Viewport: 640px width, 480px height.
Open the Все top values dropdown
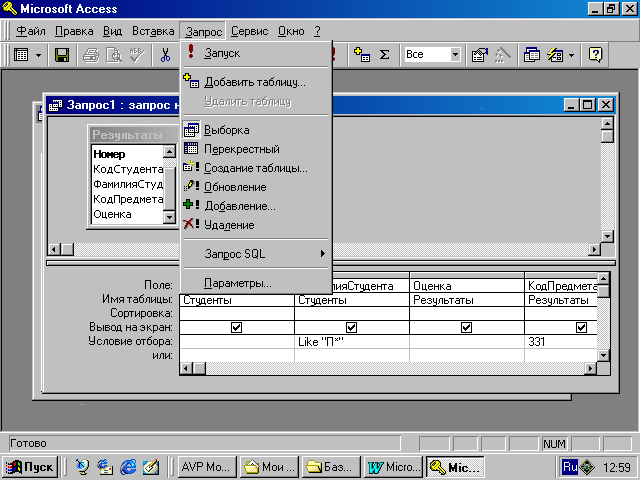tap(455, 55)
